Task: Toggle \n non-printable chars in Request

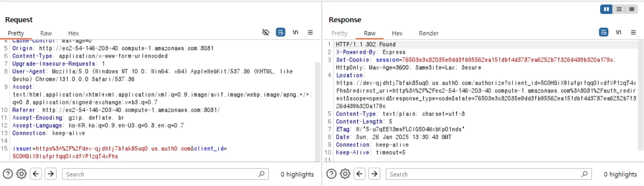Action: pyautogui.click(x=295, y=32)
